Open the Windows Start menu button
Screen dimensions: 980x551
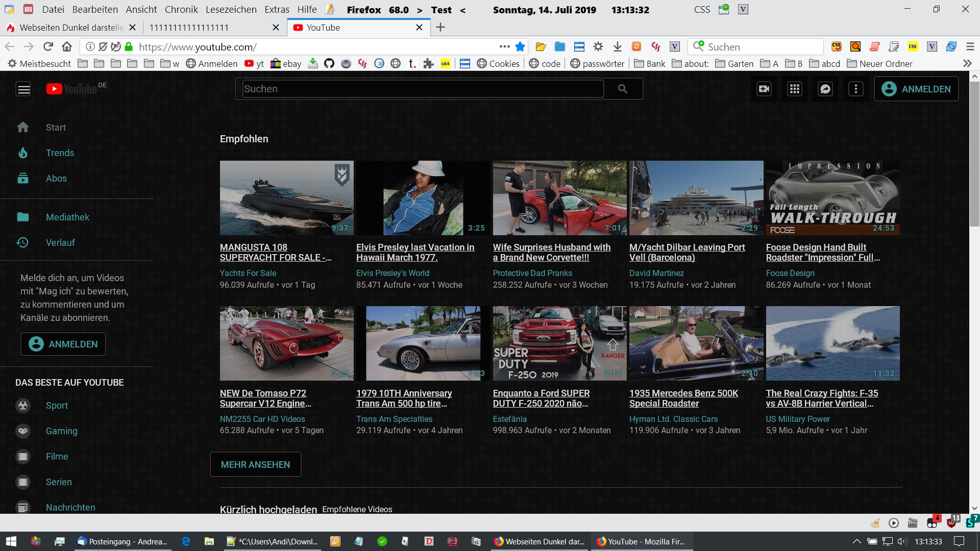[11, 541]
